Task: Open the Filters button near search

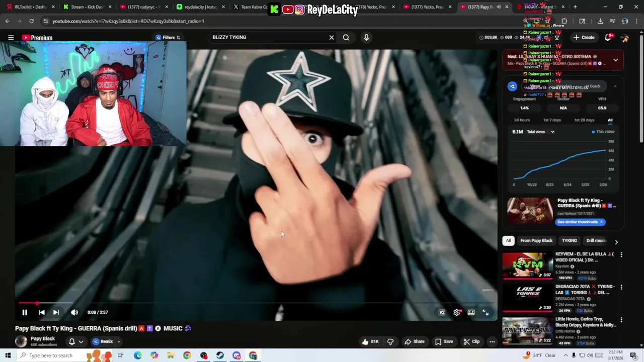Action: coord(168,38)
